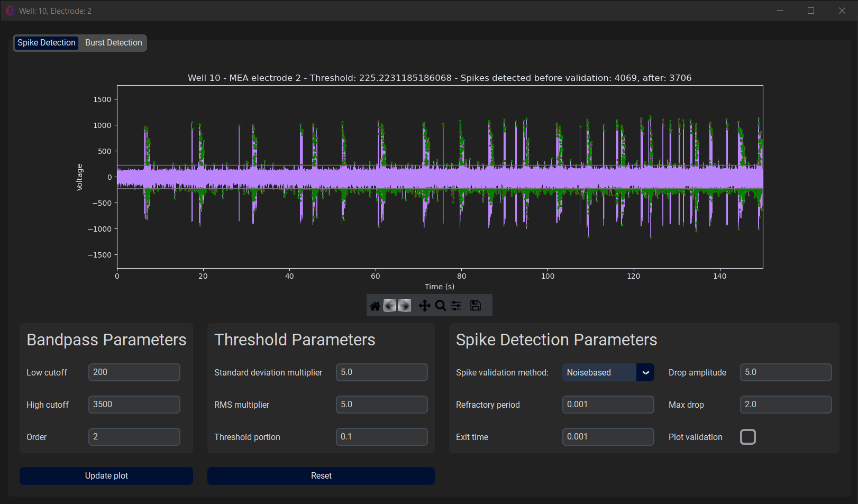The width and height of the screenshot is (858, 504).
Task: Reset plot view with Home icon
Action: pos(375,306)
